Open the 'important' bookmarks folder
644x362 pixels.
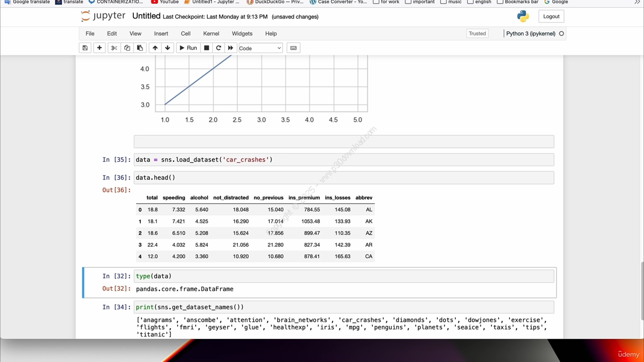[420, 2]
